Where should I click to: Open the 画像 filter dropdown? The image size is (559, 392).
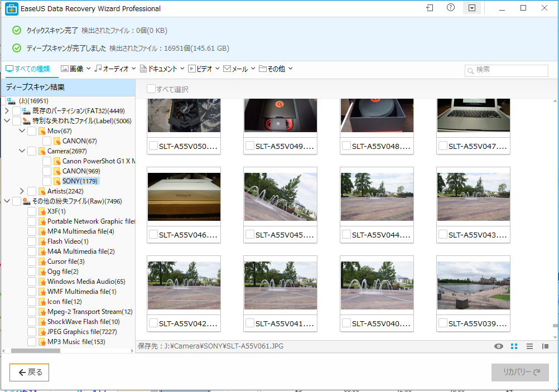tap(75, 69)
